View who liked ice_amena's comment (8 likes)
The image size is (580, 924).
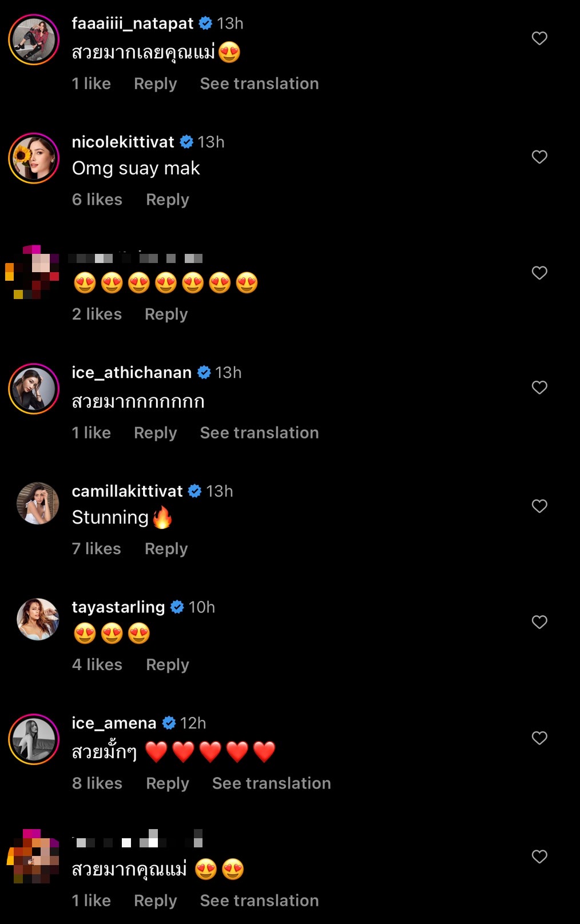(x=97, y=783)
